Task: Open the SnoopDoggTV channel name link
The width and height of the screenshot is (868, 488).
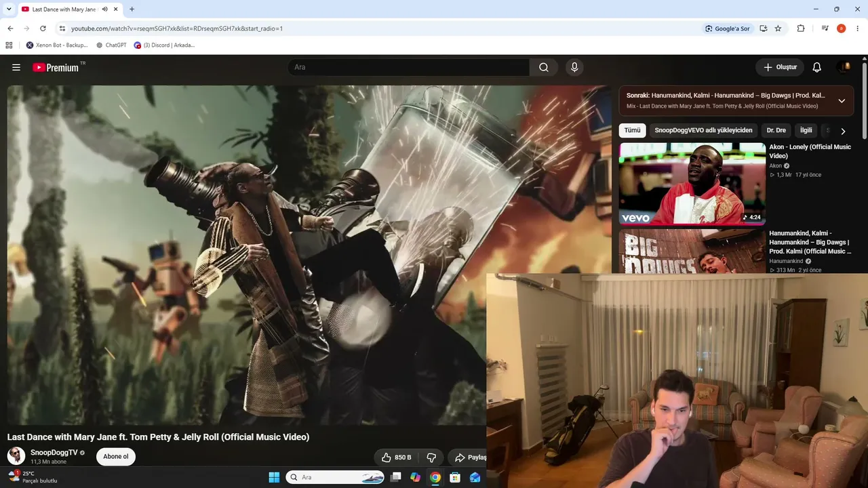Action: click(54, 453)
